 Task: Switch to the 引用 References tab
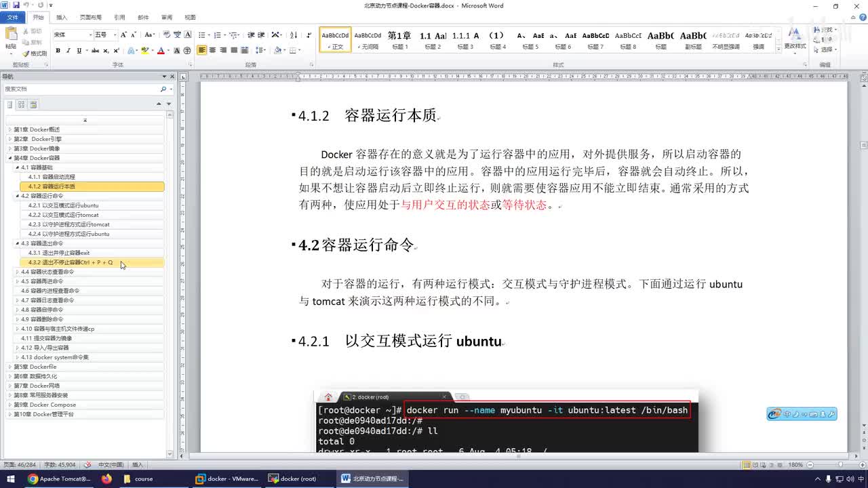click(119, 18)
